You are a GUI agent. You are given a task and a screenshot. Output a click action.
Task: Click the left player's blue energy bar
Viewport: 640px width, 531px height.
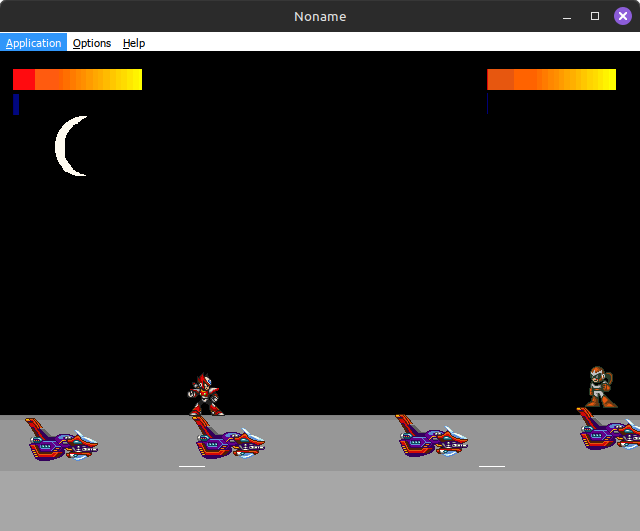coord(16,104)
